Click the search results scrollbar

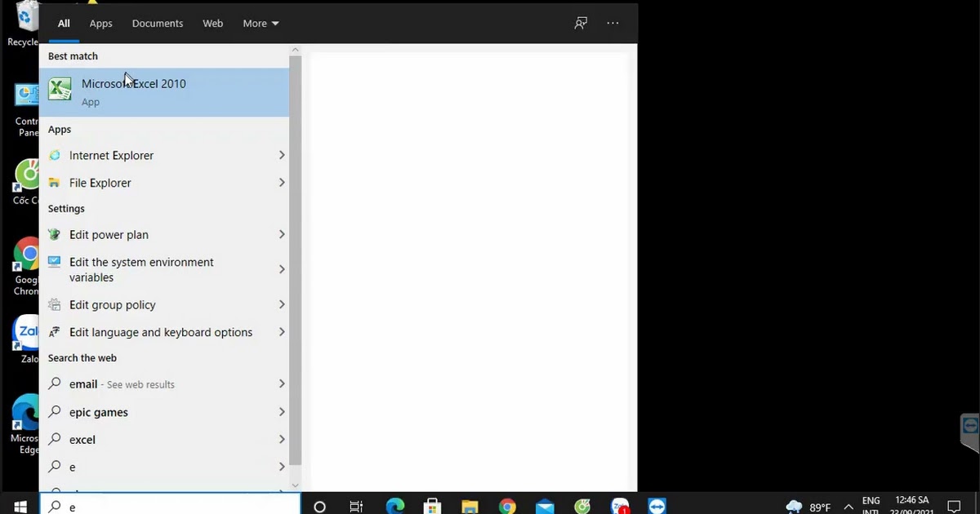pos(295,261)
